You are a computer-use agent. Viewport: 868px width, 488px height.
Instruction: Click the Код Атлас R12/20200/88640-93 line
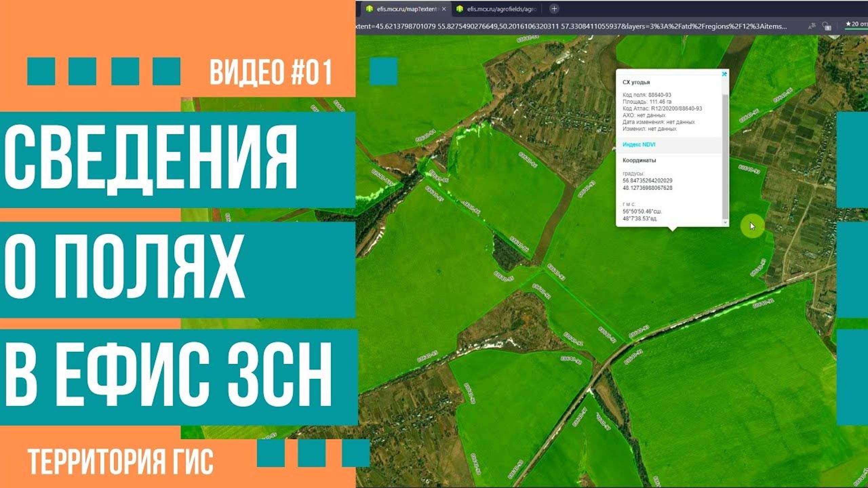[662, 108]
